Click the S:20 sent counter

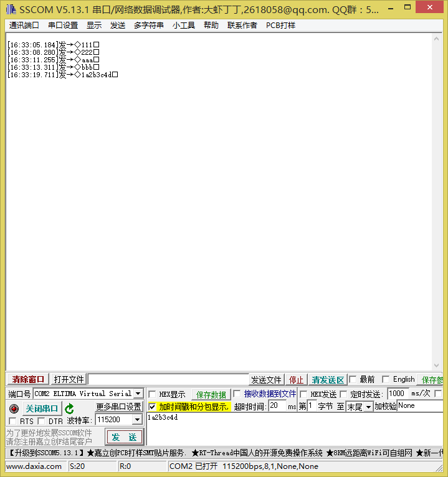[x=77, y=466]
